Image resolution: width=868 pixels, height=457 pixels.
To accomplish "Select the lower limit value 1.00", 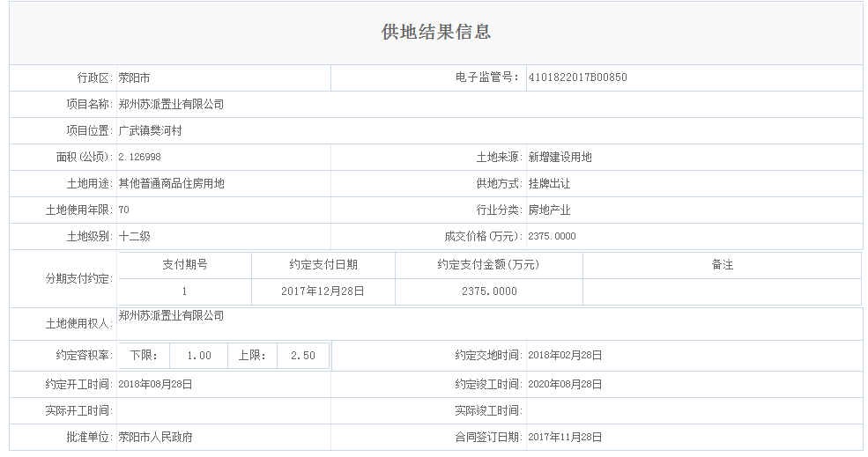I will pyautogui.click(x=199, y=356).
